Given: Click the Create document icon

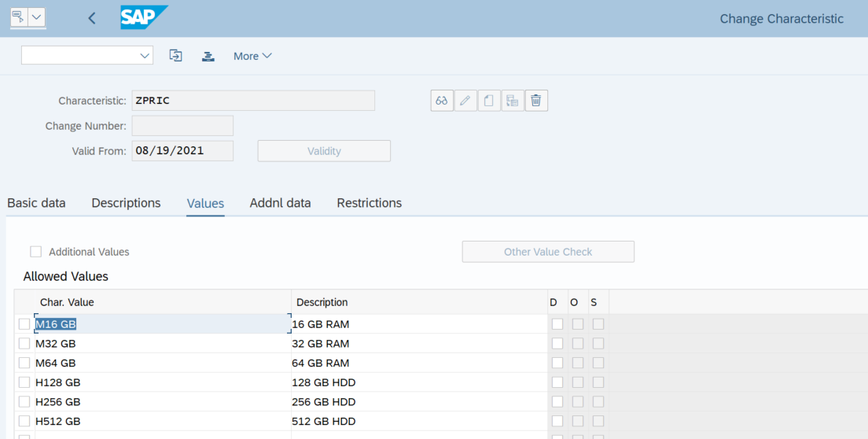Looking at the screenshot, I should coord(489,100).
